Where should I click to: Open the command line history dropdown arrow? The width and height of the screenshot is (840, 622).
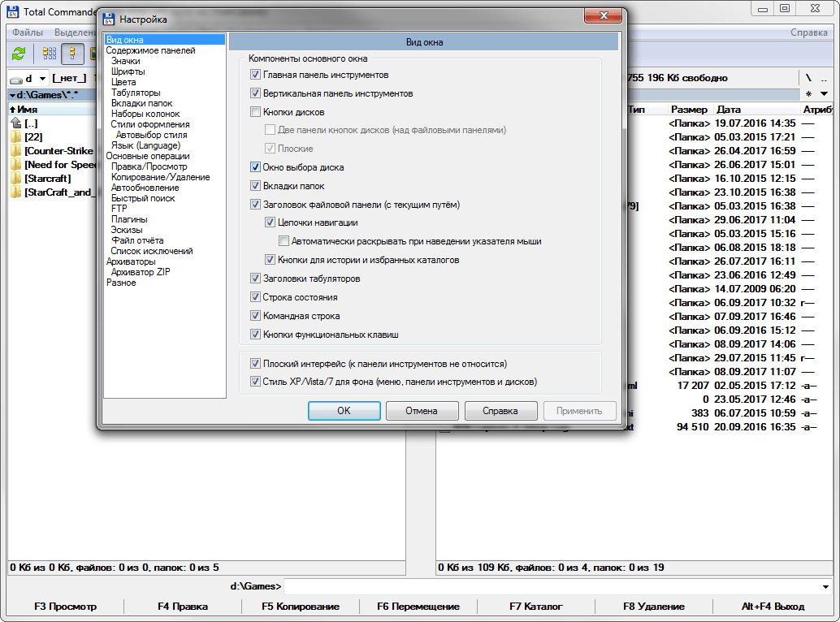point(825,586)
